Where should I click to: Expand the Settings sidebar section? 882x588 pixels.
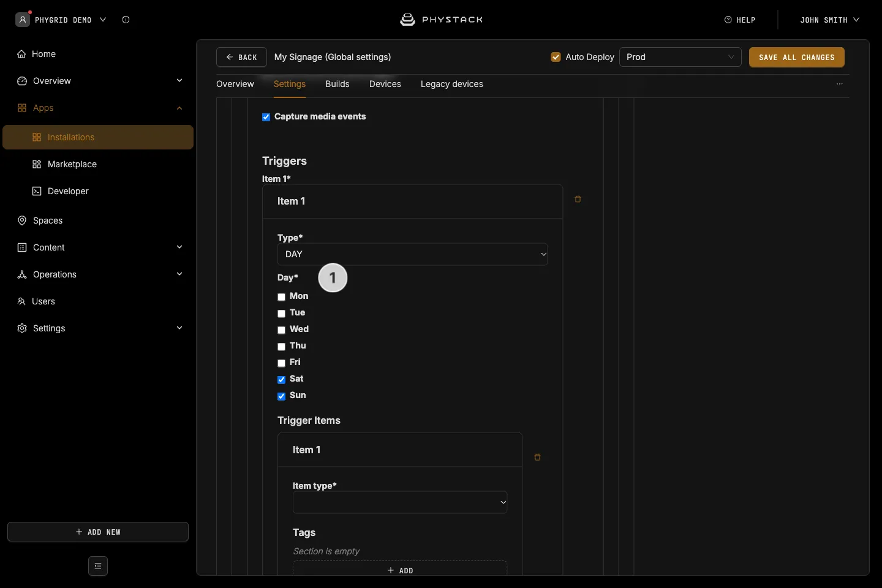98,328
